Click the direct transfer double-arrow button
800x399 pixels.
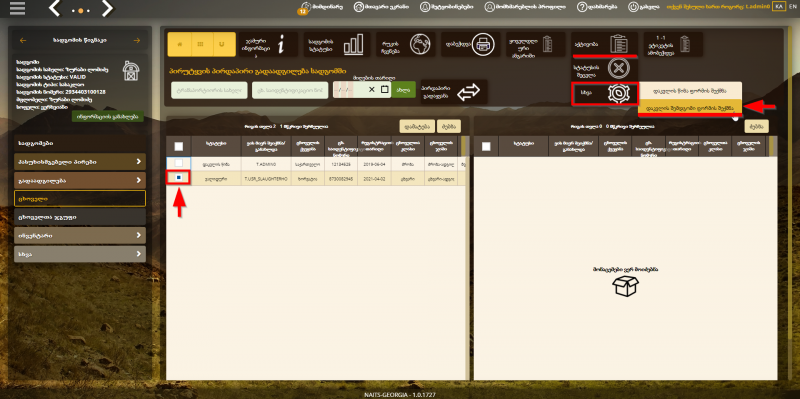[454, 92]
